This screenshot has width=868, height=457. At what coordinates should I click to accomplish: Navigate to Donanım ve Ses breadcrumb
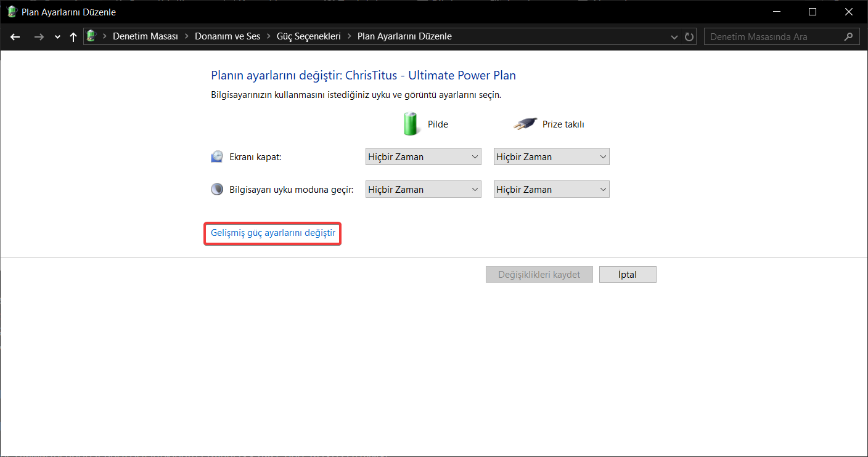227,36
